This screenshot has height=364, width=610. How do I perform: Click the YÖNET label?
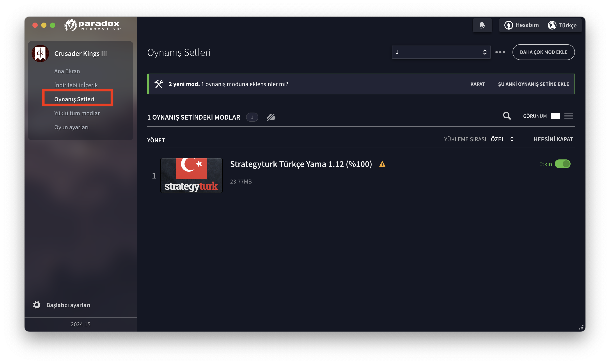click(156, 140)
